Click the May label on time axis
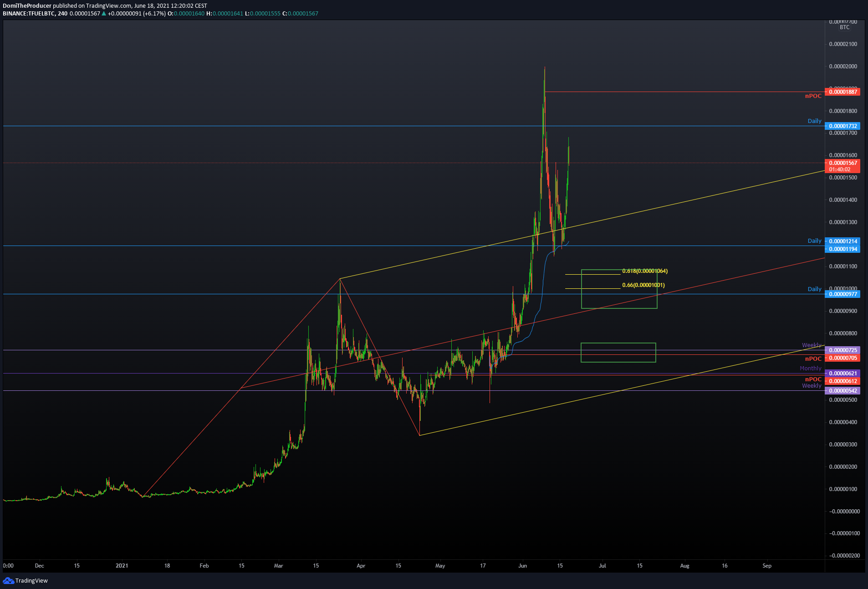This screenshot has width=868, height=589. (x=440, y=566)
